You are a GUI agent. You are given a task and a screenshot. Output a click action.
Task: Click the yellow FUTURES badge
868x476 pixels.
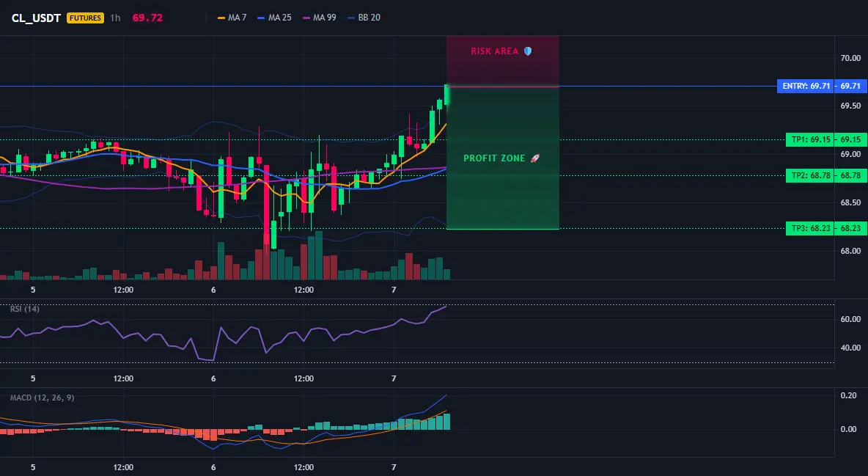(85, 18)
